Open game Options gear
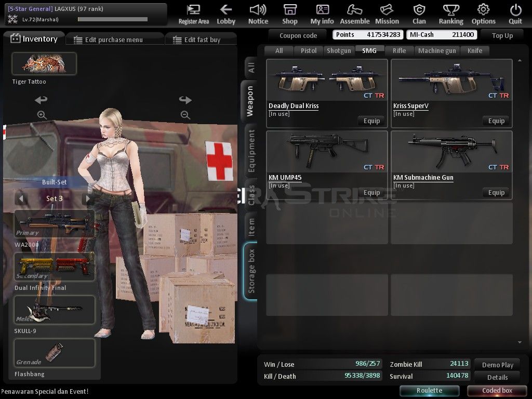Screen dimensions: 532x399 click(484, 15)
